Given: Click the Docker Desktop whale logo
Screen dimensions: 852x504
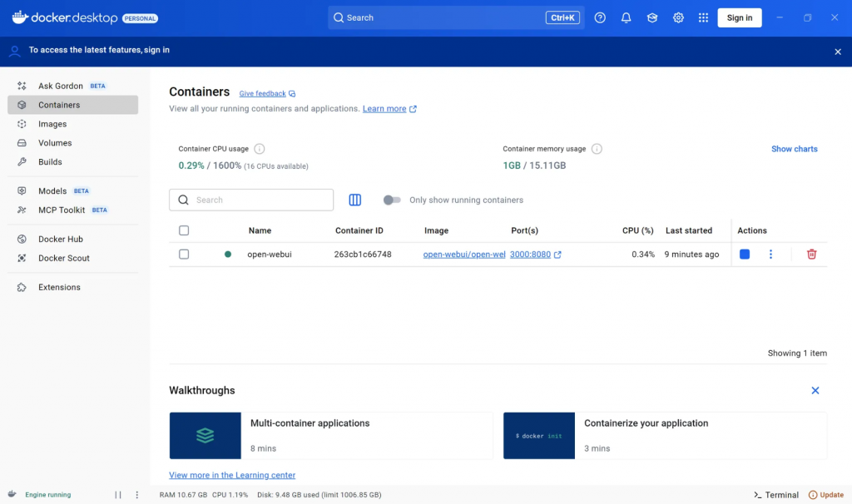Looking at the screenshot, I should pos(20,17).
